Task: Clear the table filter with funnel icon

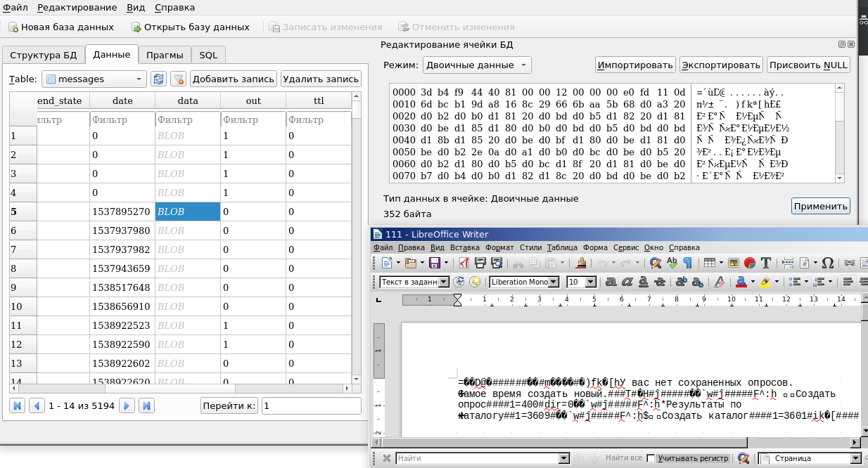Action: (x=179, y=79)
